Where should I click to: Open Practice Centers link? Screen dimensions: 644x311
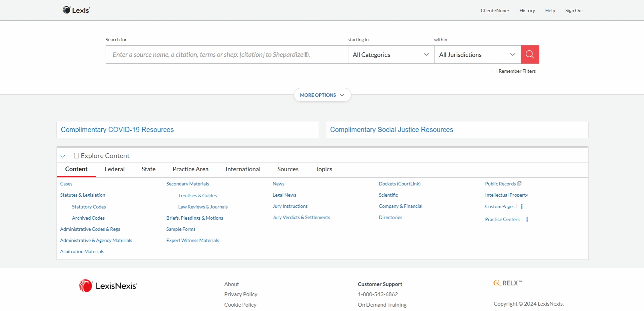click(502, 219)
